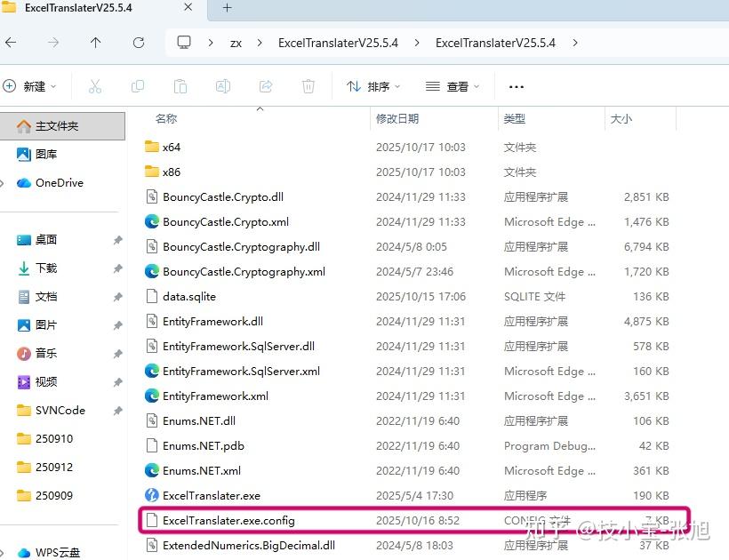This screenshot has height=560, width=729.
Task: Open 视频 quick access folder
Action: pyautogui.click(x=46, y=382)
